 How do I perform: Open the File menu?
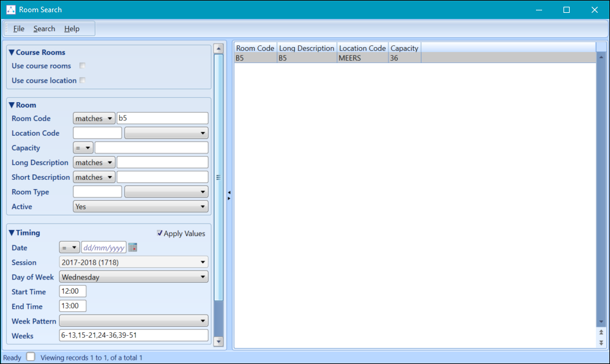[x=18, y=29]
